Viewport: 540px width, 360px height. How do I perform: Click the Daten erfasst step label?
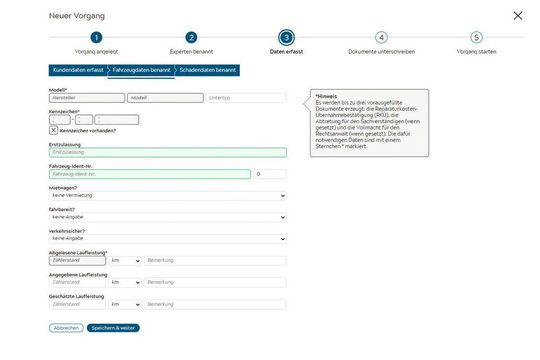coord(286,52)
